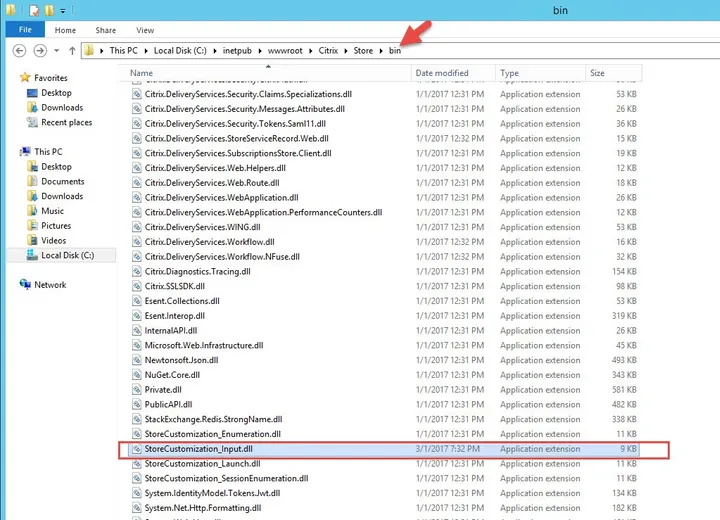The image size is (720, 520).
Task: Open the quick access toolbar customize dropdown
Action: pyautogui.click(x=62, y=10)
